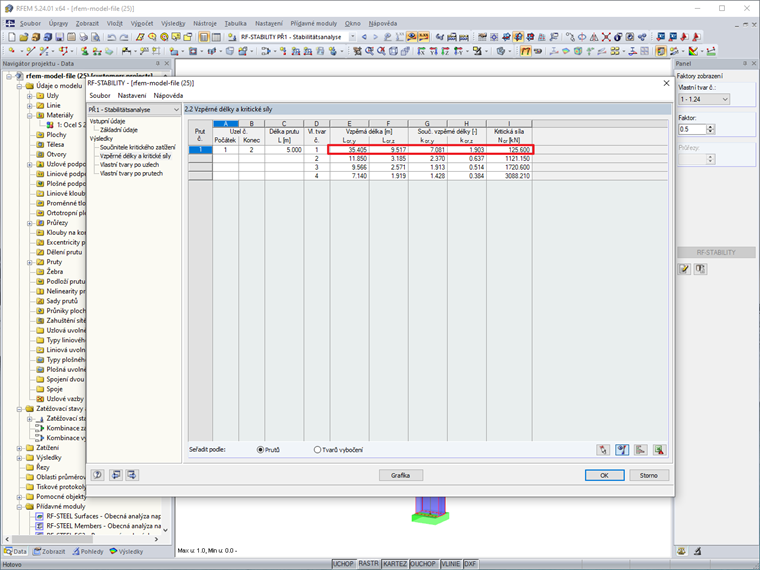Toggle the UCHOP snap status button
Image resolution: width=760 pixels, height=570 pixels.
tap(343, 564)
